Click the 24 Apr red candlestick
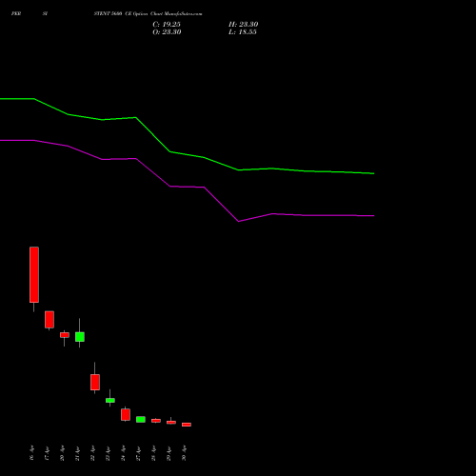 click(126, 414)
